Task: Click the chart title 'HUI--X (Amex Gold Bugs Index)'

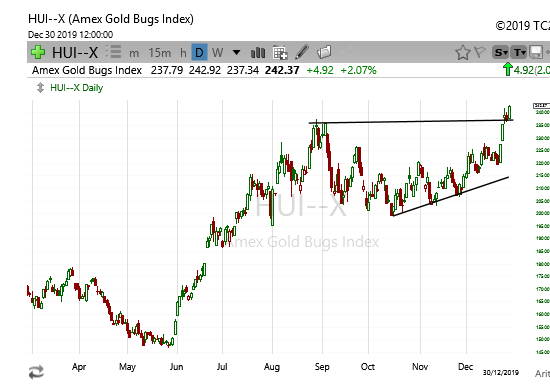Action: click(x=111, y=19)
